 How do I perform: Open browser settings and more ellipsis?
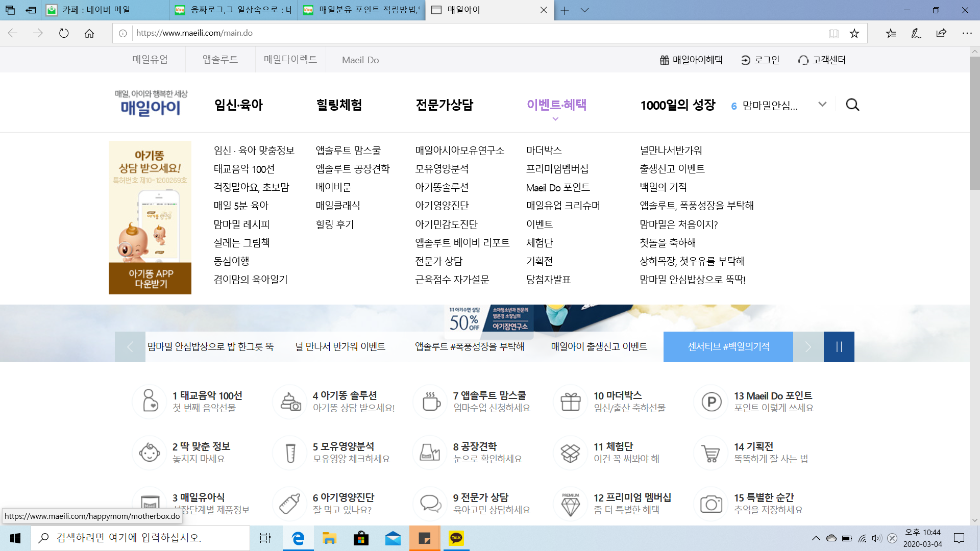[967, 33]
